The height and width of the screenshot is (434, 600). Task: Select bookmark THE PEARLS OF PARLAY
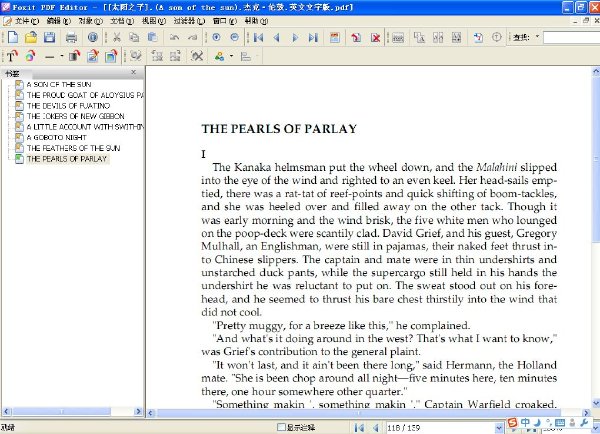pyautogui.click(x=67, y=159)
